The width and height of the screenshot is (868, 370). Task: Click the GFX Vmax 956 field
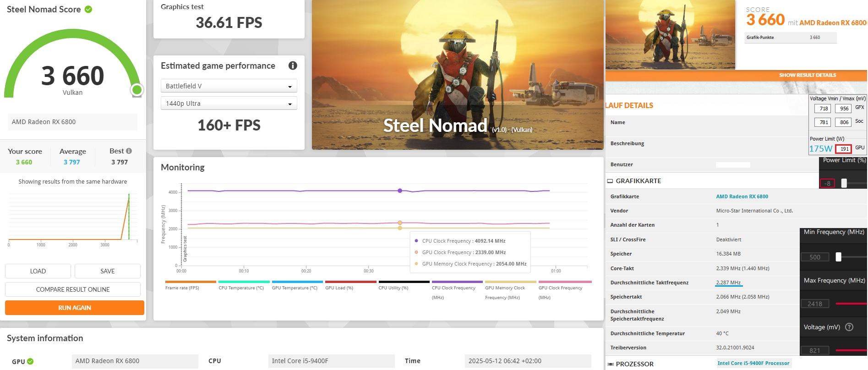[844, 109]
